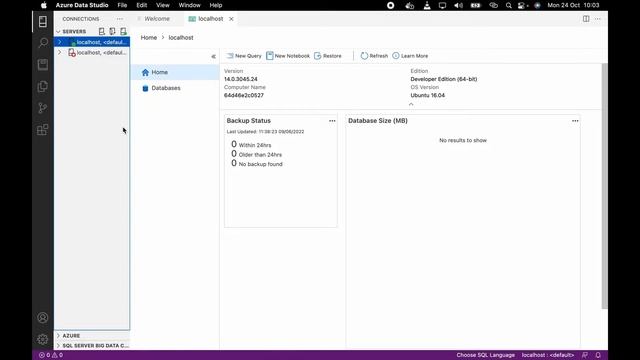Click the version value 14.0.3045.24

tap(240, 79)
